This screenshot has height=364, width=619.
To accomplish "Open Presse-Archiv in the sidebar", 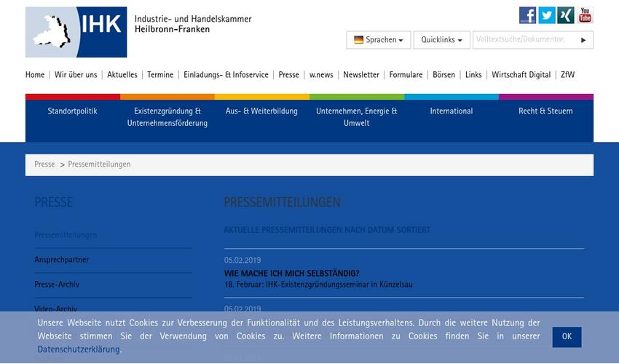I will (57, 284).
